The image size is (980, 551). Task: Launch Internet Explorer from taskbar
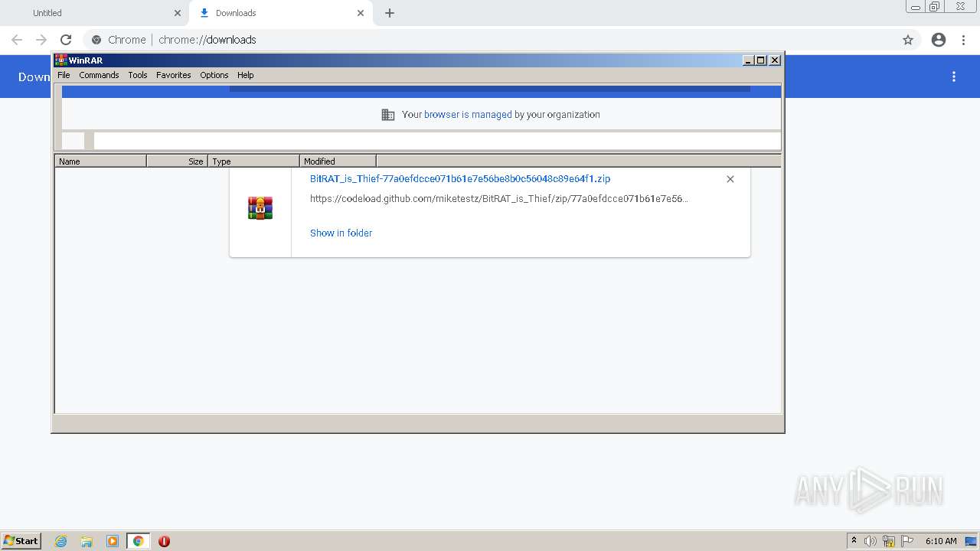click(61, 541)
